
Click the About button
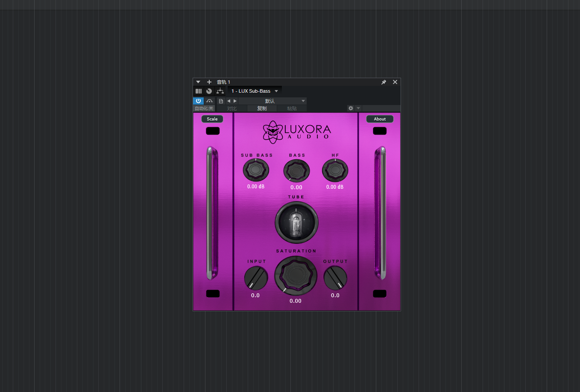(380, 119)
